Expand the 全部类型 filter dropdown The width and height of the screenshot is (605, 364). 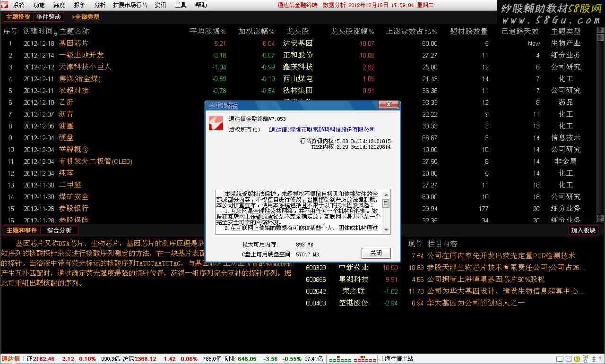86,17
